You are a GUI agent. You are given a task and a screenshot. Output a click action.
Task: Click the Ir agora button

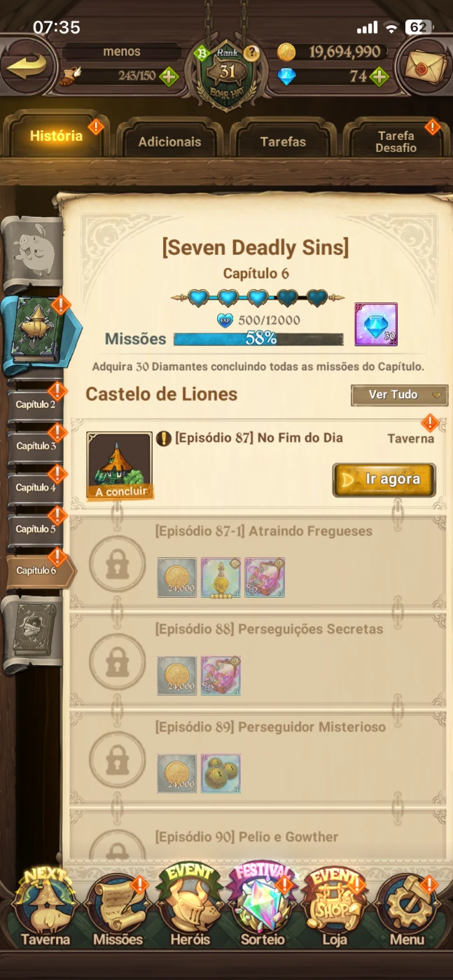384,479
